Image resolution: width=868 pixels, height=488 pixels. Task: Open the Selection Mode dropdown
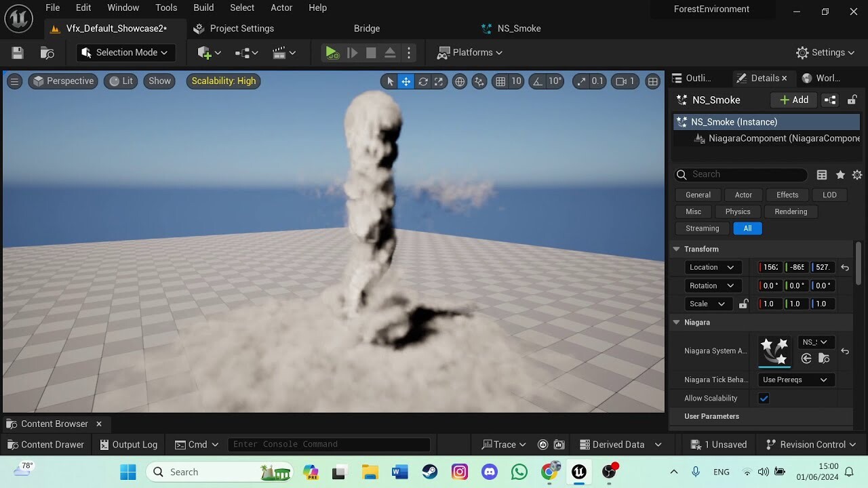[x=125, y=52]
